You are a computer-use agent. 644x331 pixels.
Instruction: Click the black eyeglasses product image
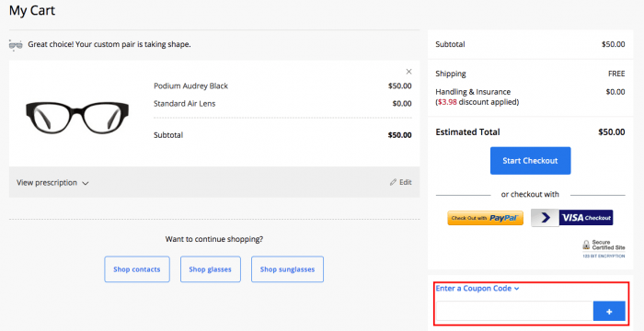(77, 118)
